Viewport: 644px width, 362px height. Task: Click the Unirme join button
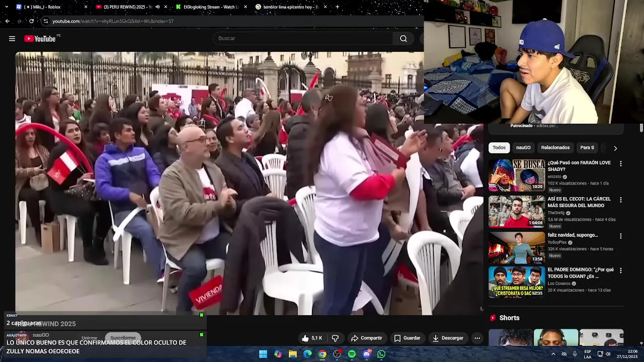point(89,338)
